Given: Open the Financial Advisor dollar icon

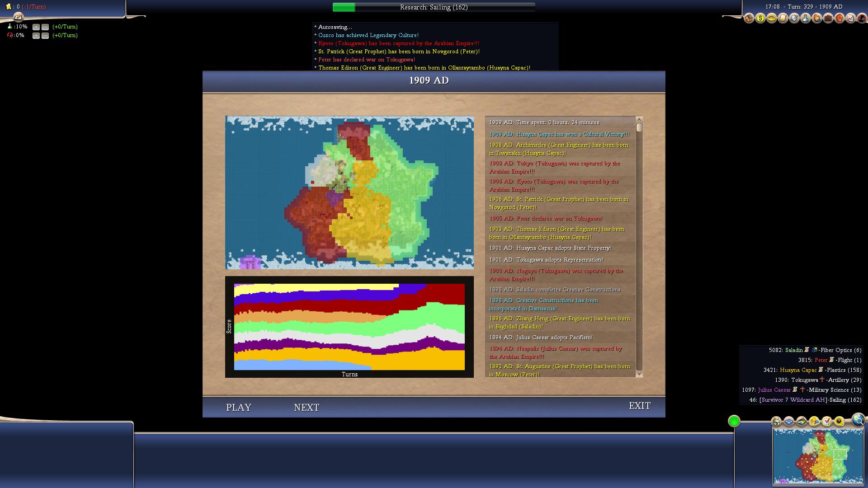Looking at the screenshot, I should click(760, 18).
